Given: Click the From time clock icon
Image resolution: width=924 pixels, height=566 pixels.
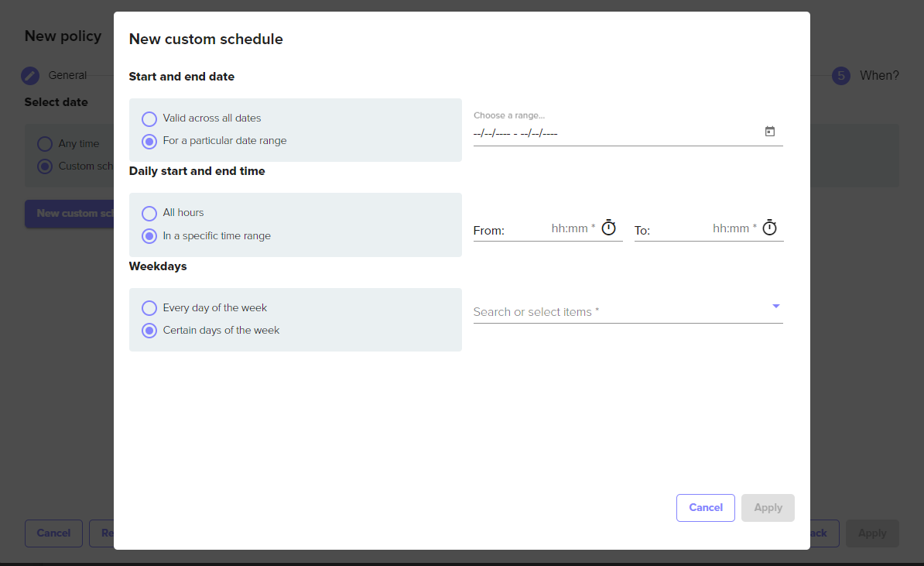Looking at the screenshot, I should tap(609, 228).
